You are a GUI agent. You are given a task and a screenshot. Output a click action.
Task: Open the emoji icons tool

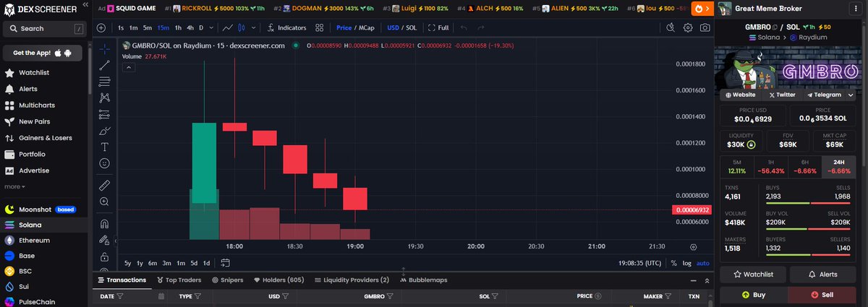click(x=104, y=163)
